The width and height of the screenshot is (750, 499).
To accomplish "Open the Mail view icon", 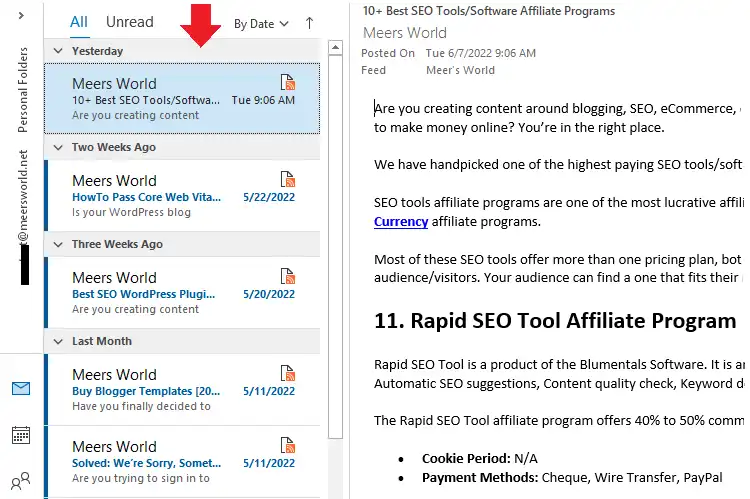I will (21, 388).
